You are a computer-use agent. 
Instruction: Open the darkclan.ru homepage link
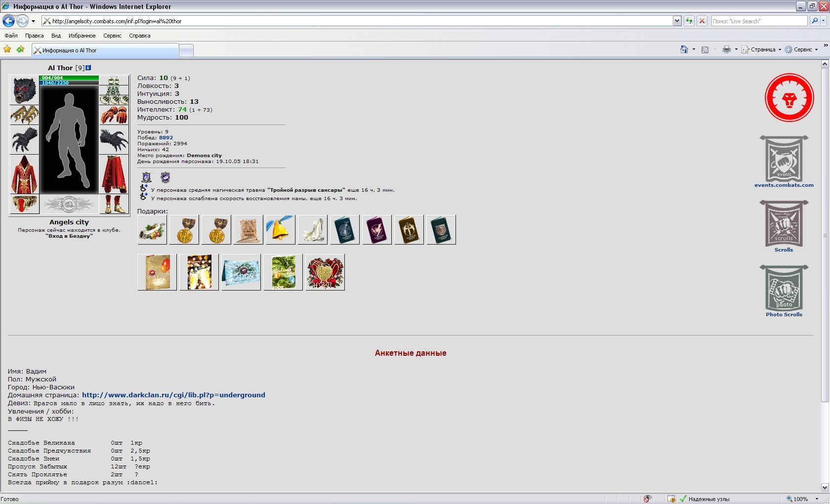(x=173, y=395)
